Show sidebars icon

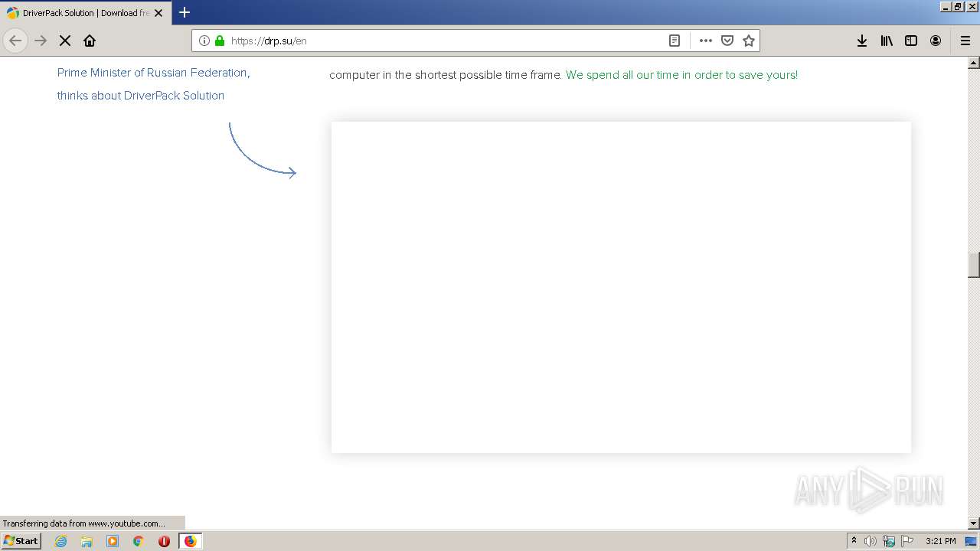911,41
